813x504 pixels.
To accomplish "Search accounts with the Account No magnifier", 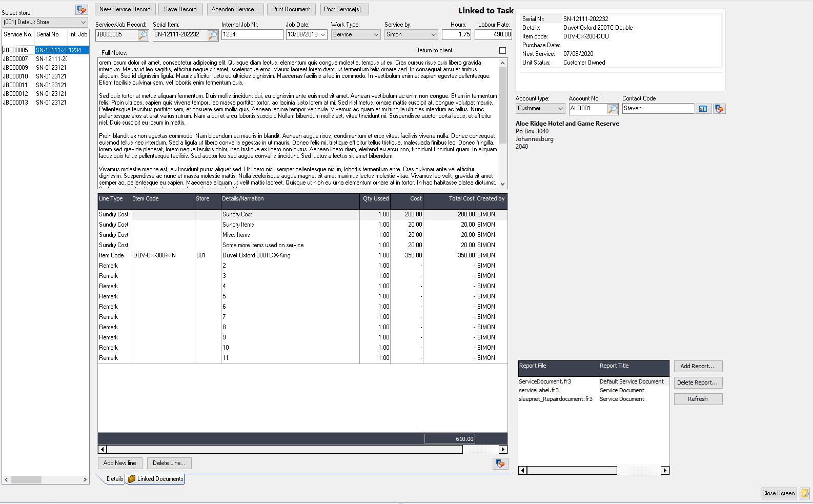I will pos(613,109).
